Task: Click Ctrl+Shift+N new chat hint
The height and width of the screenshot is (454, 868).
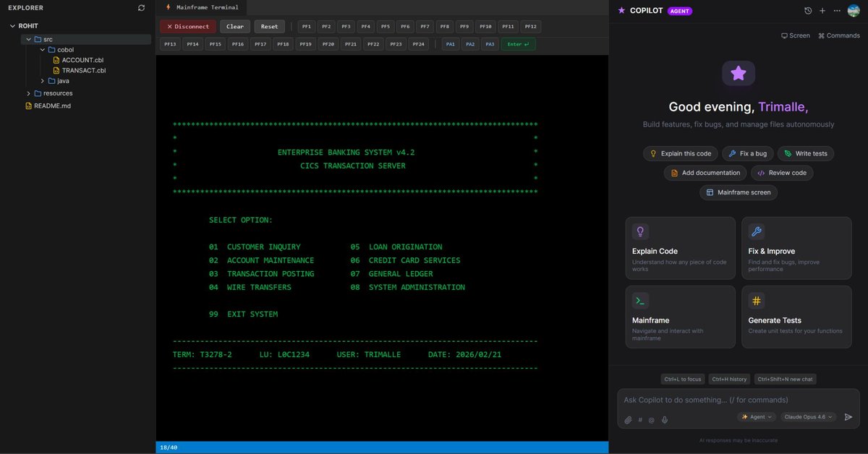Action: pyautogui.click(x=785, y=379)
